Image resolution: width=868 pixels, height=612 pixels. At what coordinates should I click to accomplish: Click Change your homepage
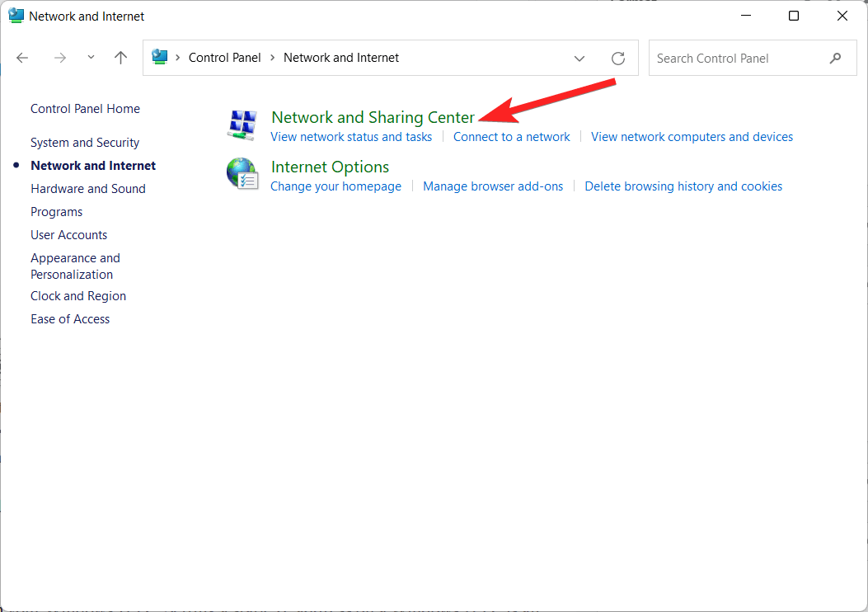click(x=335, y=186)
